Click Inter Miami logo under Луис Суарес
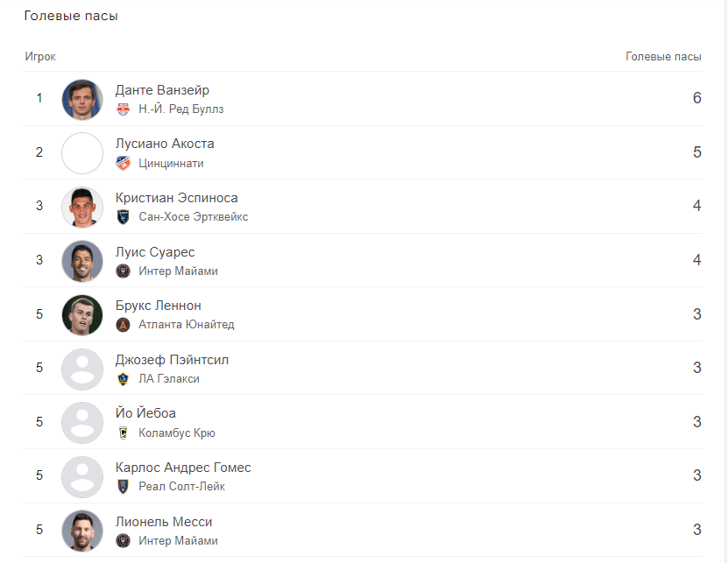The image size is (728, 563). point(124,271)
